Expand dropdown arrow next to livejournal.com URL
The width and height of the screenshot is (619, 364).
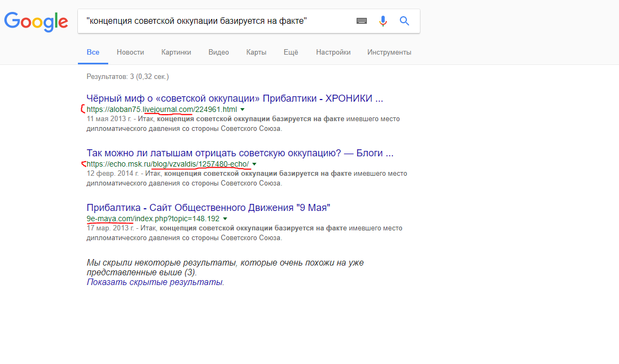242,109
